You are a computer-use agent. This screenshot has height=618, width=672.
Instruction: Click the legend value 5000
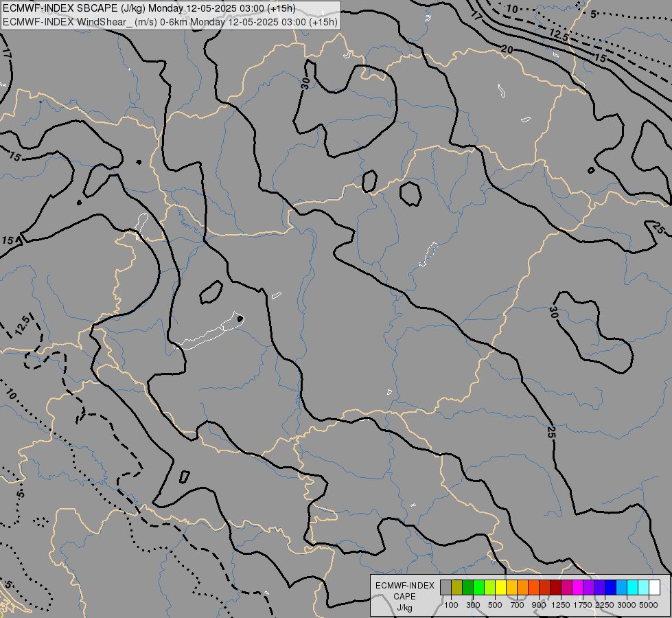pyautogui.click(x=649, y=605)
